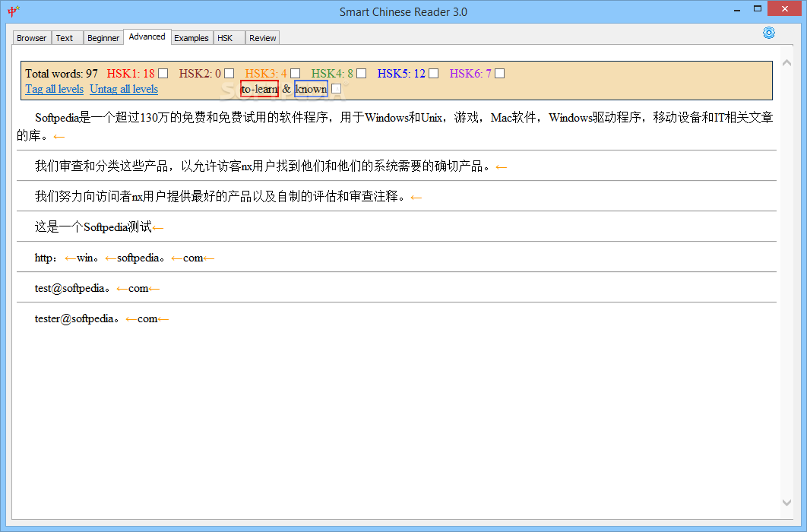807x532 pixels.
Task: Tick the HSK1 checkbox
Action: 163,74
